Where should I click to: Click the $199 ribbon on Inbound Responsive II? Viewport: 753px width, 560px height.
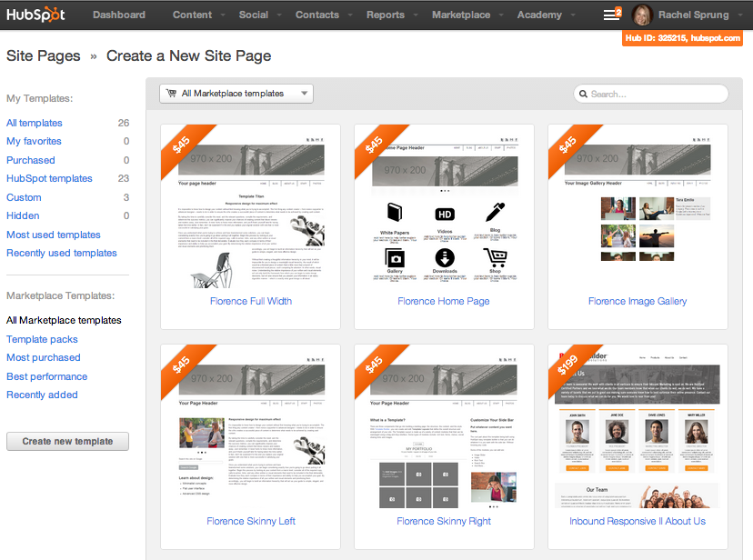point(568,366)
